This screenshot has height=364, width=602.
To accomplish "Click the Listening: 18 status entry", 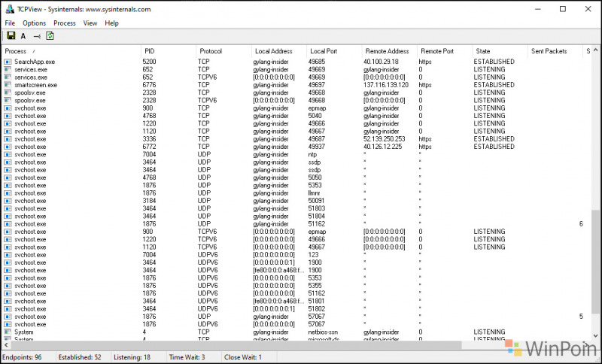I will tap(132, 357).
